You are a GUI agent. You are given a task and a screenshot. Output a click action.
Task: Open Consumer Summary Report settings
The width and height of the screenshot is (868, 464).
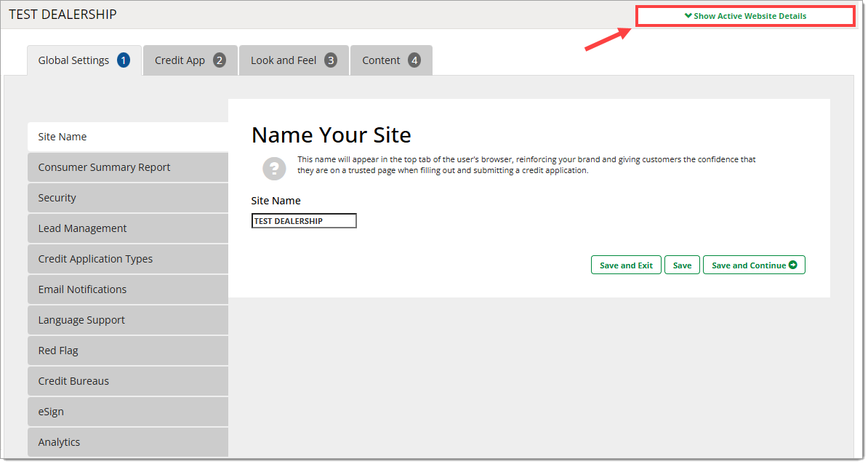coord(127,167)
